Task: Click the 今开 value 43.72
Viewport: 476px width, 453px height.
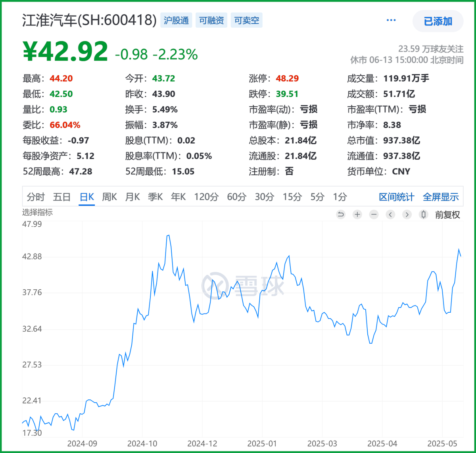Action: pyautogui.click(x=163, y=78)
